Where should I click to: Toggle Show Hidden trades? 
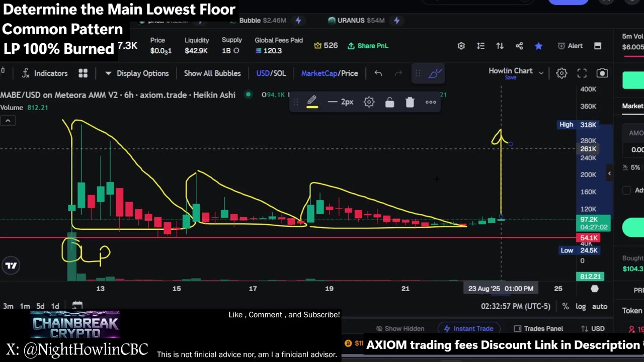[x=400, y=329]
